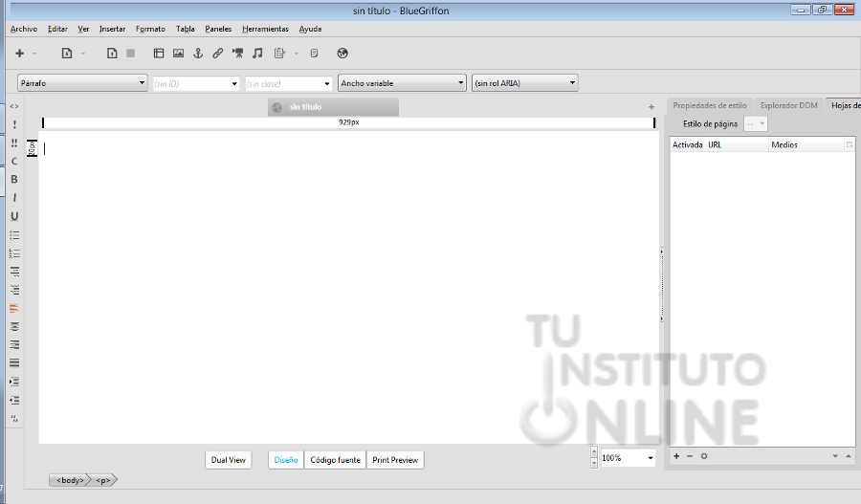Click the open file icon with down arrow
Viewport: 861px width, 504px height.
66,54
